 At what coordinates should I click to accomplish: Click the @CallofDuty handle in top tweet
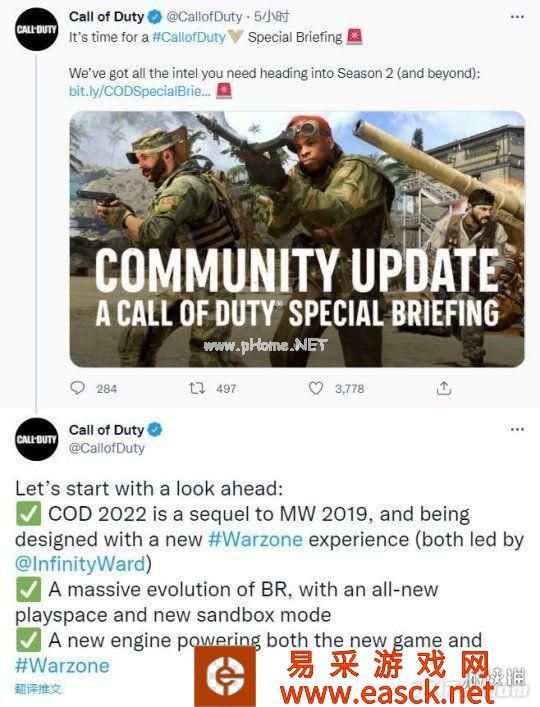pyautogui.click(x=204, y=17)
